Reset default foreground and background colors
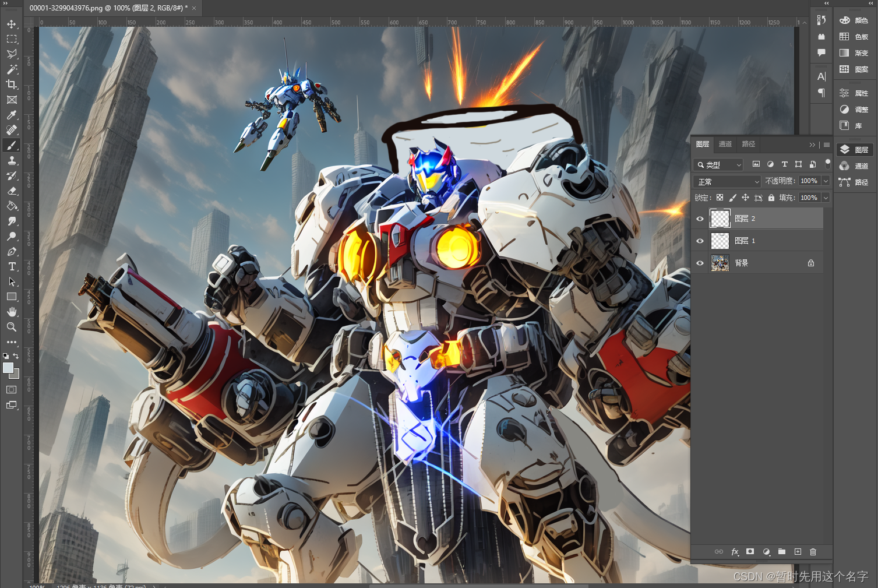 6,355
